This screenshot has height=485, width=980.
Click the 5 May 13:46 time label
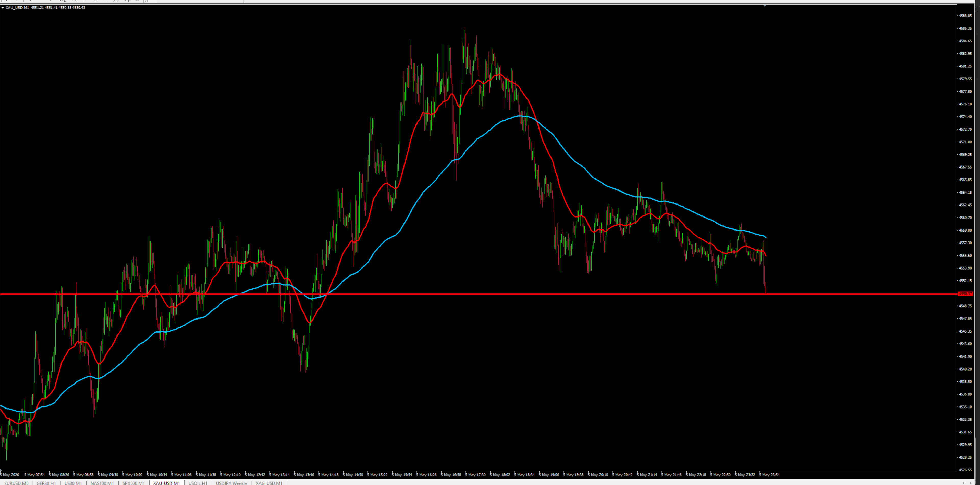click(x=304, y=474)
